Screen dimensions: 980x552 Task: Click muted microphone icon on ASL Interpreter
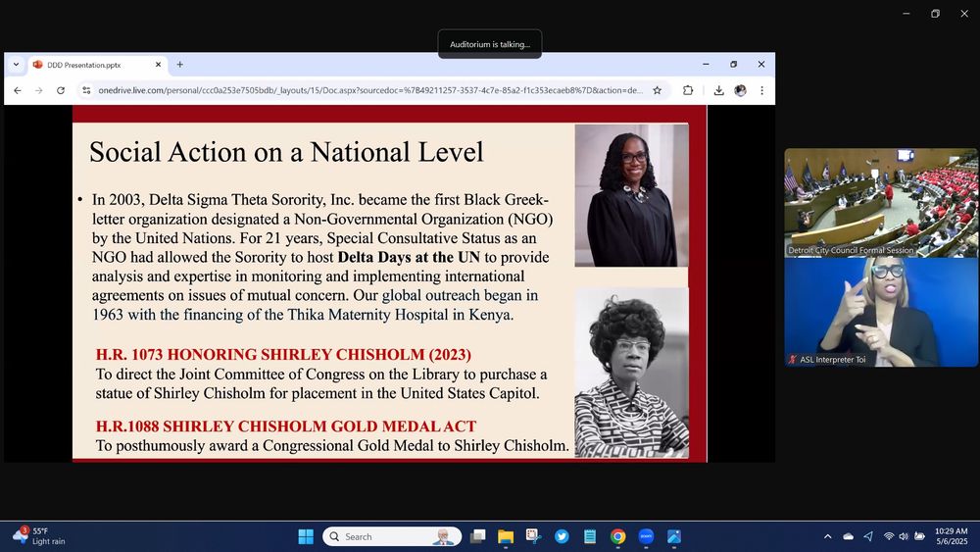793,360
